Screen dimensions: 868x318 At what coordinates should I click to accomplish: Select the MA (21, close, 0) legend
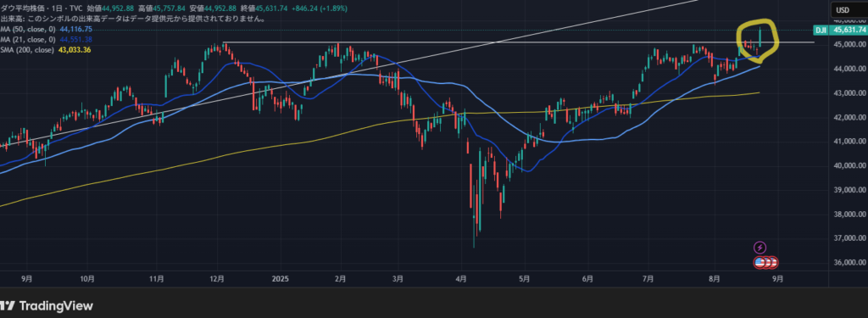click(27, 39)
